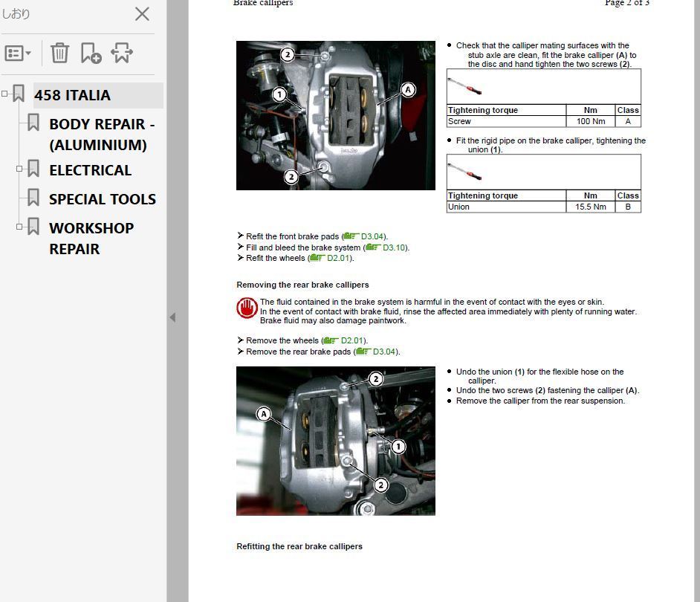Open the BODY REPAIR - (ALUMINIUM) bookmark
This screenshot has width=700, height=602.
point(103,135)
